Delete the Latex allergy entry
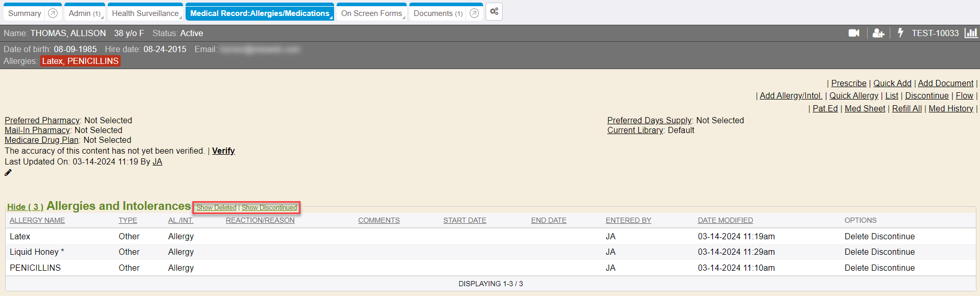 pos(855,237)
